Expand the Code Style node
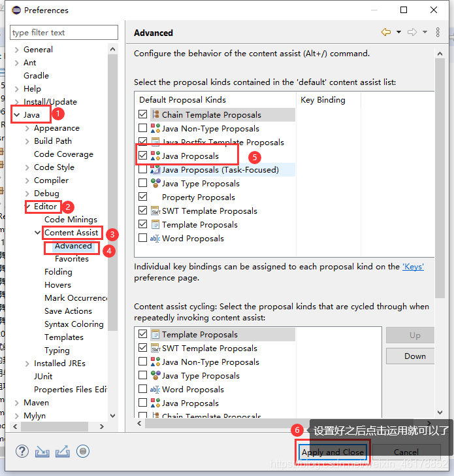 click(x=27, y=167)
